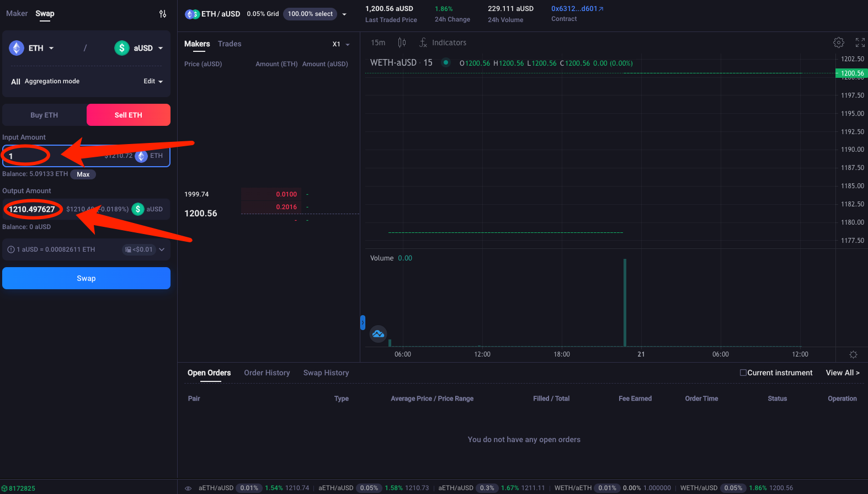Toggle fullscreen chart mode
Viewport: 868px width, 494px height.
point(860,43)
